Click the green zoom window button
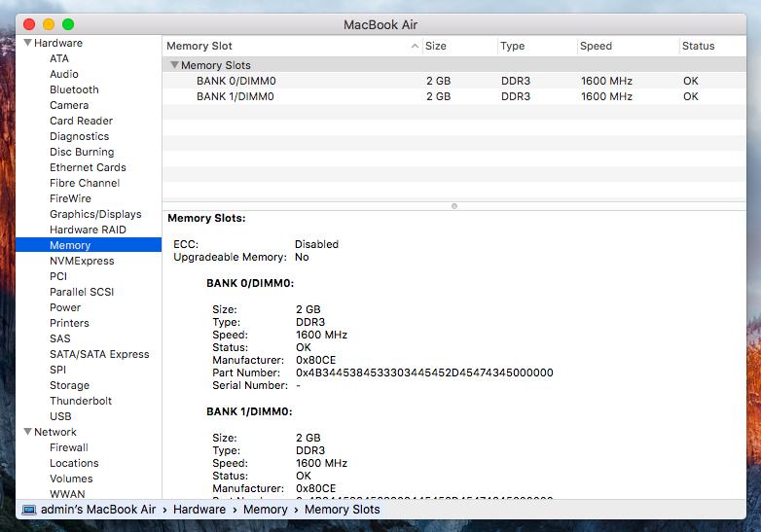 point(68,24)
